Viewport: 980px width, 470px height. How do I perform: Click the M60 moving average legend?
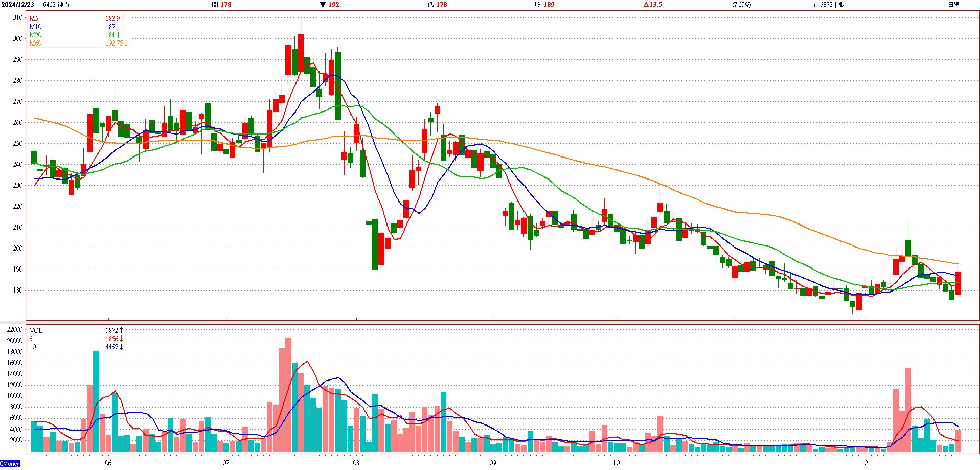click(35, 43)
